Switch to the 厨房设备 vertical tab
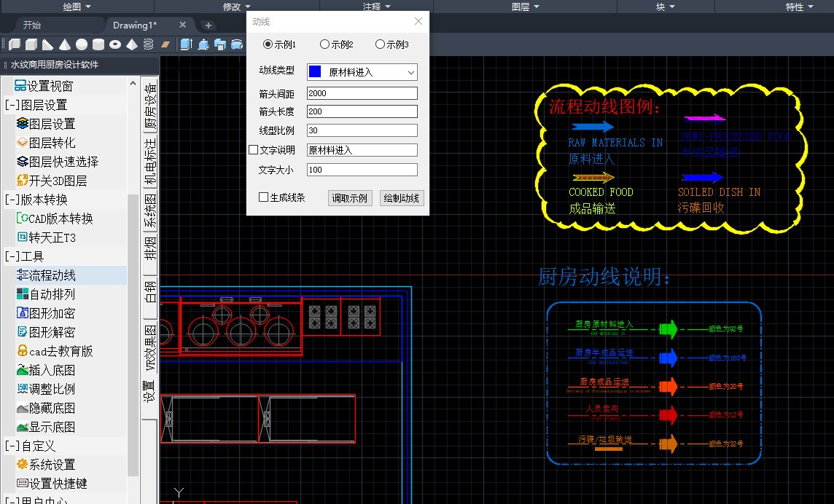834x504 pixels. click(150, 106)
